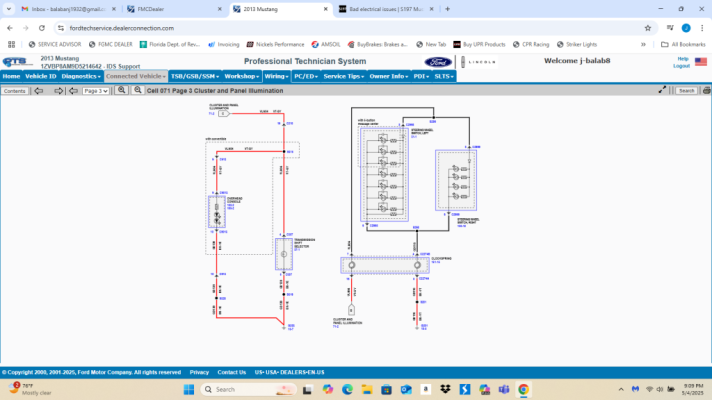Switch to the FMCDealer browser tab
This screenshot has height=400, width=712.
[174, 9]
